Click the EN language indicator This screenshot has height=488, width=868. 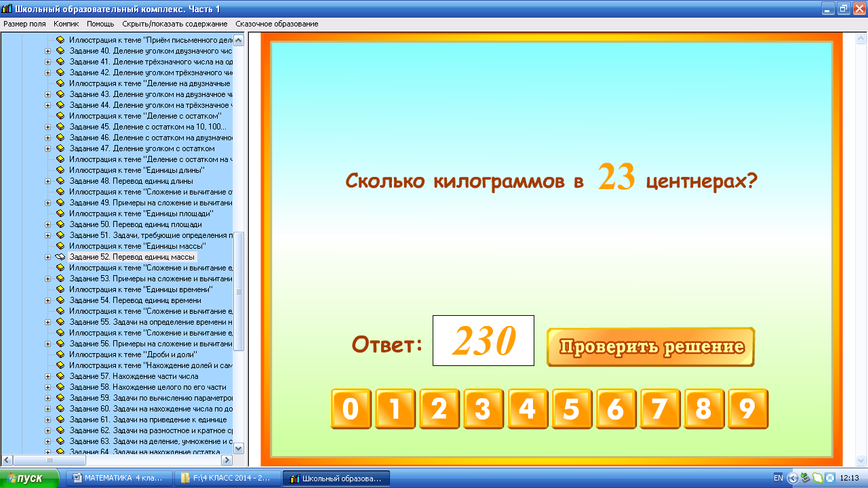(778, 478)
